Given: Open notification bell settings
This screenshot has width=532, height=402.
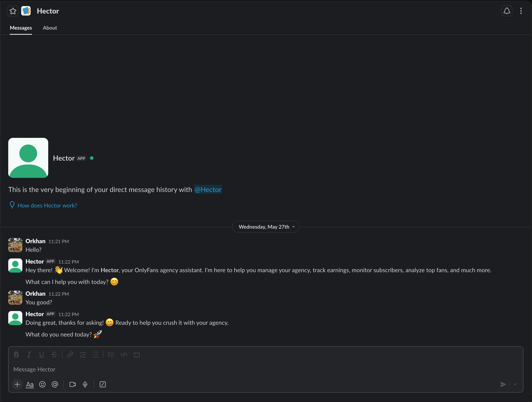Looking at the screenshot, I should pos(507,11).
